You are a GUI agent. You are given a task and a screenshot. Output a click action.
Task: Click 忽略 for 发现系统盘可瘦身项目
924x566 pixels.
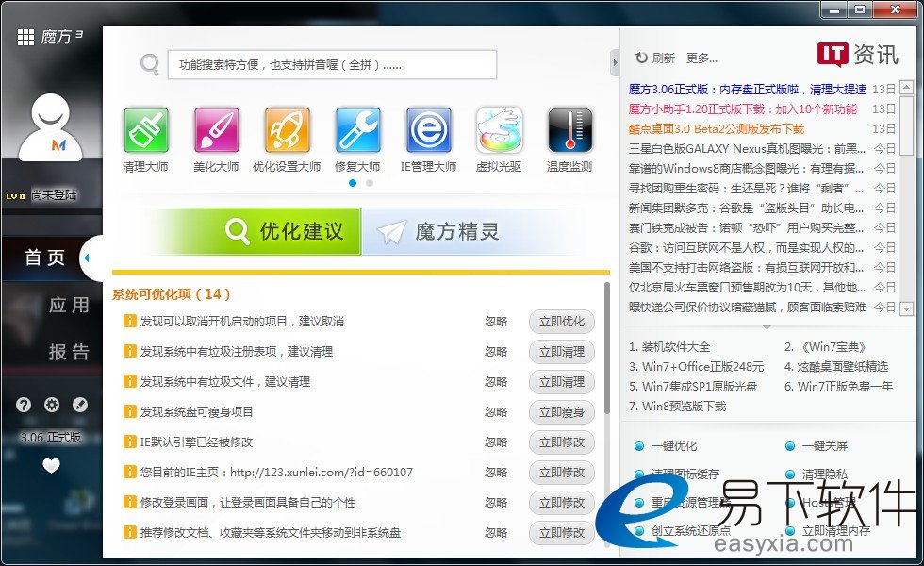(x=496, y=411)
